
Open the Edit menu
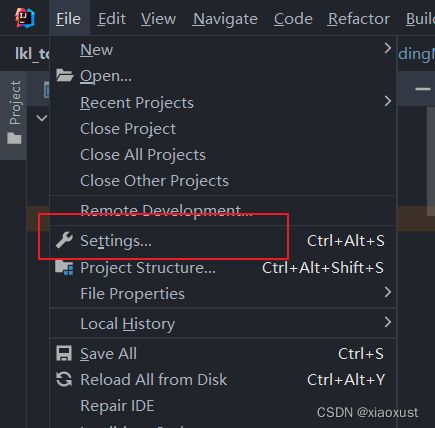(112, 19)
